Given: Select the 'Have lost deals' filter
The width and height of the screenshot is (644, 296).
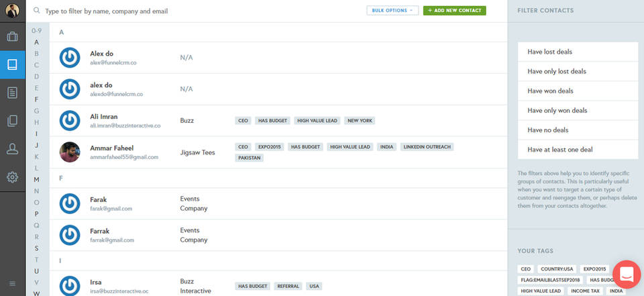Looking at the screenshot, I should pyautogui.click(x=578, y=52).
